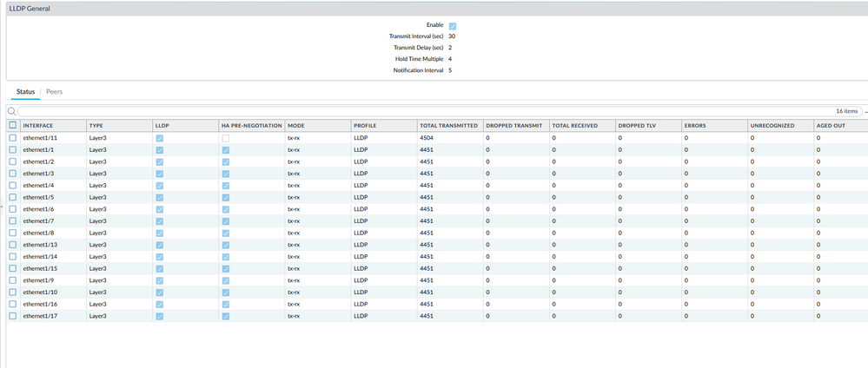This screenshot has width=868, height=368.
Task: Toggle LLDP checkbox for ethernet1/1 row
Action: 160,150
